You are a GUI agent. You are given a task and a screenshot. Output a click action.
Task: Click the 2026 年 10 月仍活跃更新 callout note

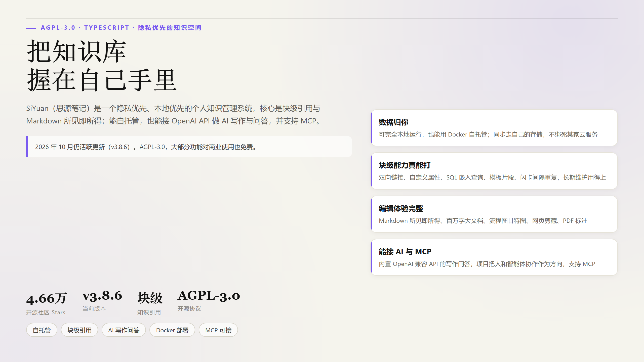(189, 147)
